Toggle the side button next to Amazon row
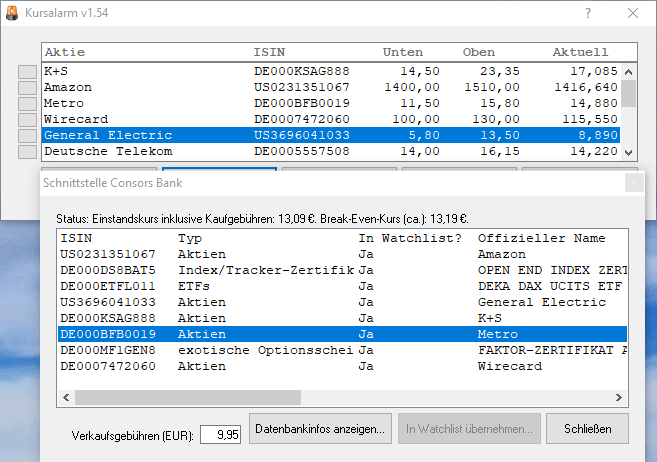The width and height of the screenshot is (657, 462). [27, 88]
